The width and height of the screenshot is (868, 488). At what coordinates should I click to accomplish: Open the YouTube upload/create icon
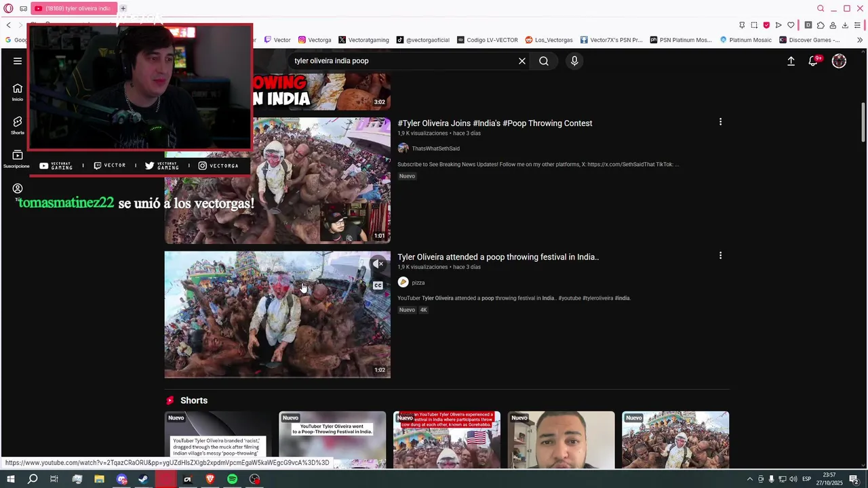[x=791, y=61]
